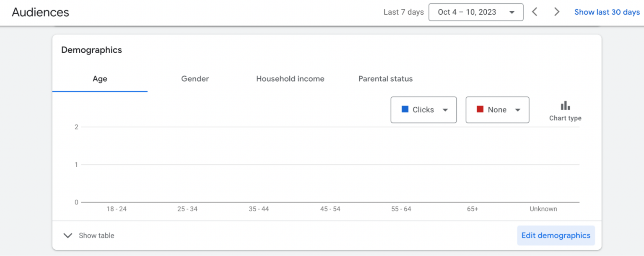Switch to the Gender tab
The image size is (644, 256).
pyautogui.click(x=195, y=79)
